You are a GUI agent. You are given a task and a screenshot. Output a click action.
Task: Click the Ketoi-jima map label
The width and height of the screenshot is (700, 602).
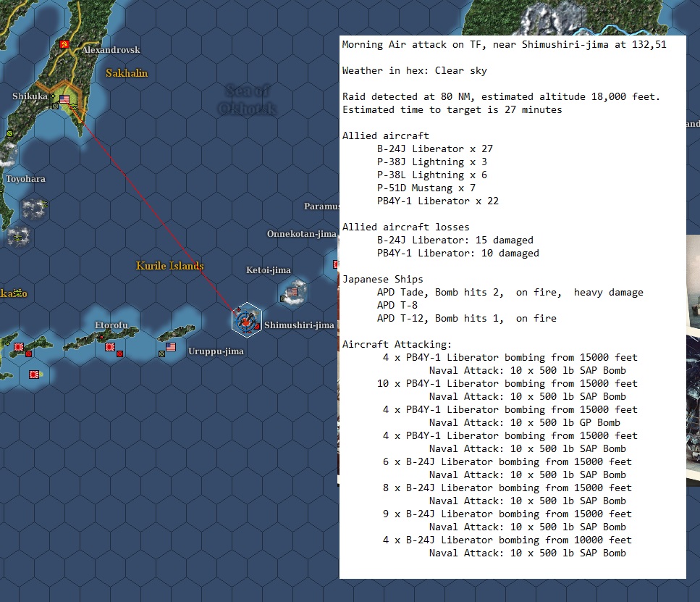(x=269, y=270)
